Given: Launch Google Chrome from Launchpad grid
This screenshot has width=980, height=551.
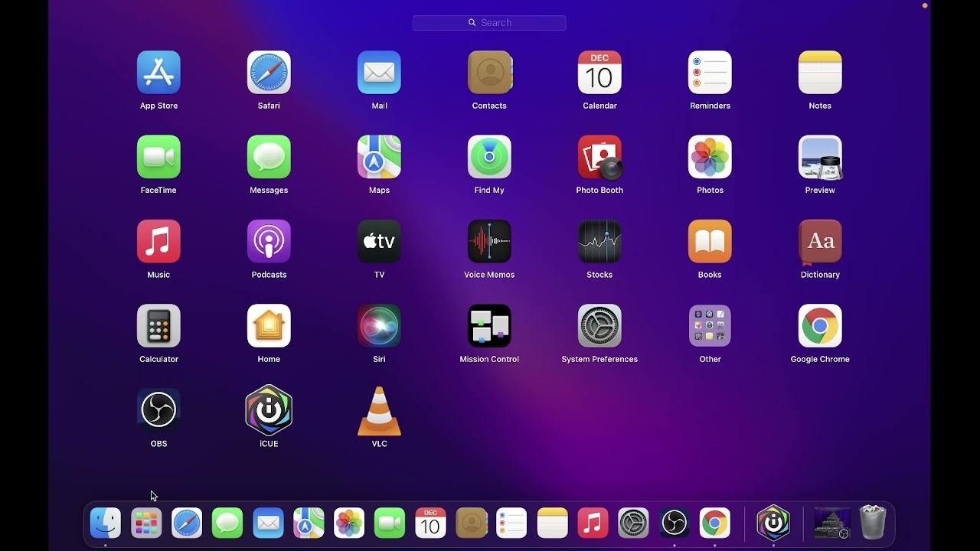Looking at the screenshot, I should [820, 326].
